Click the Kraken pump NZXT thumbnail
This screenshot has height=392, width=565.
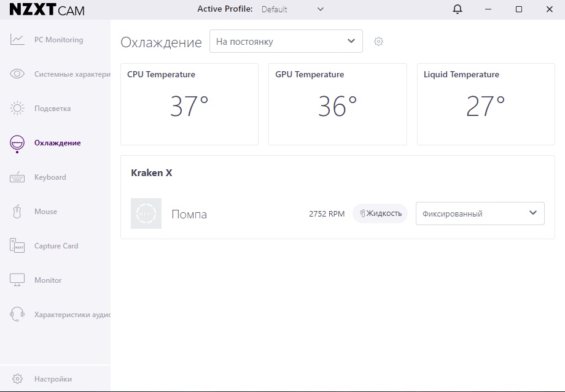tap(146, 213)
